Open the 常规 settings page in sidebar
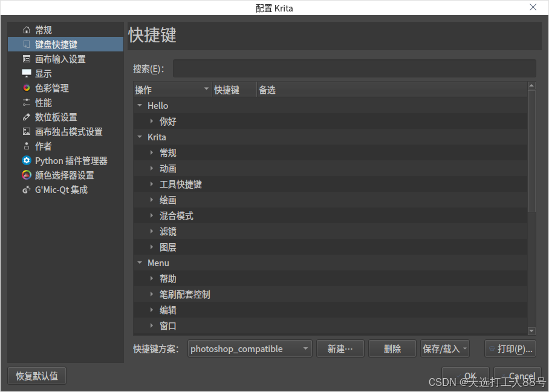This screenshot has width=549, height=392. 65,30
